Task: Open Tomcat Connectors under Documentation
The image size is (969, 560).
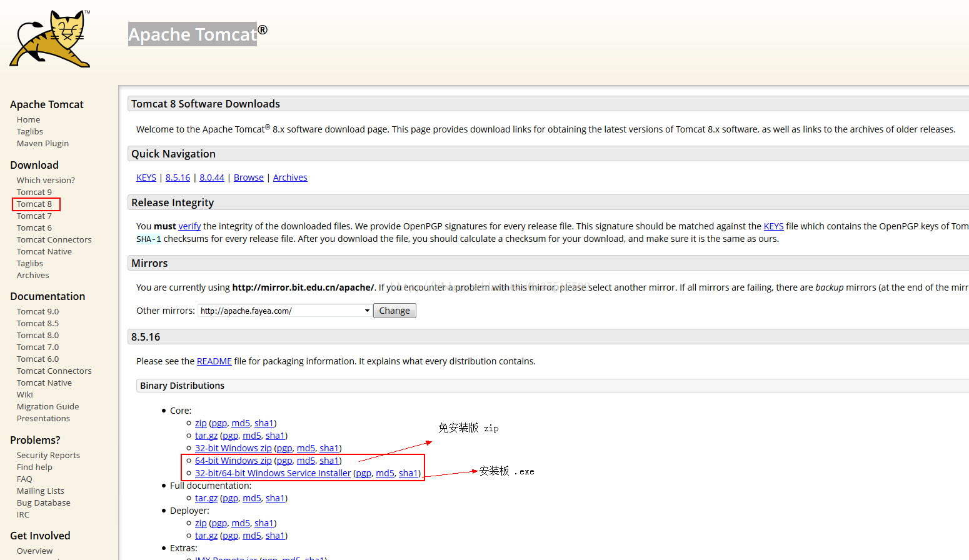Action: 54,371
